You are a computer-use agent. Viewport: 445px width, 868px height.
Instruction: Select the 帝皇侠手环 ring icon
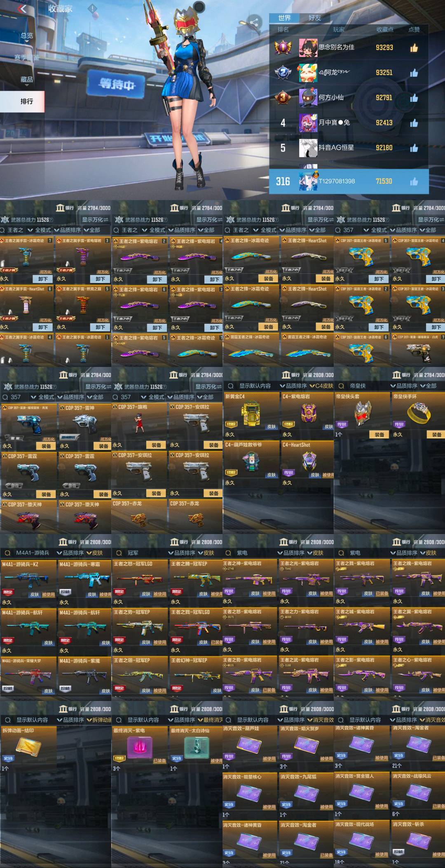419,412
